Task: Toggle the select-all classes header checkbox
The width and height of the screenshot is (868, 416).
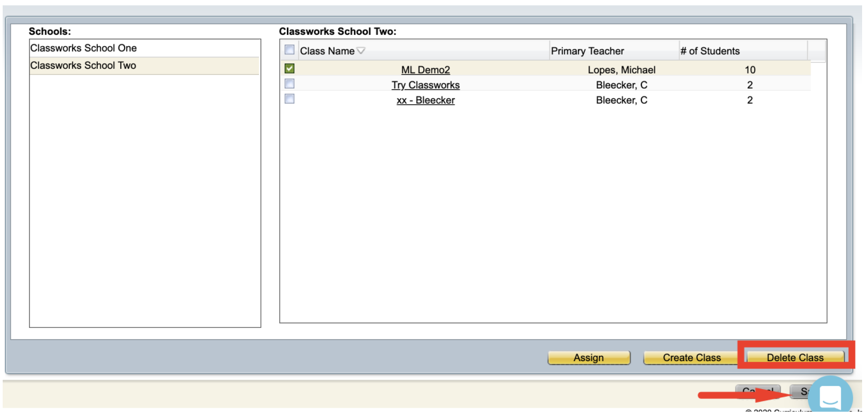Action: coord(290,50)
